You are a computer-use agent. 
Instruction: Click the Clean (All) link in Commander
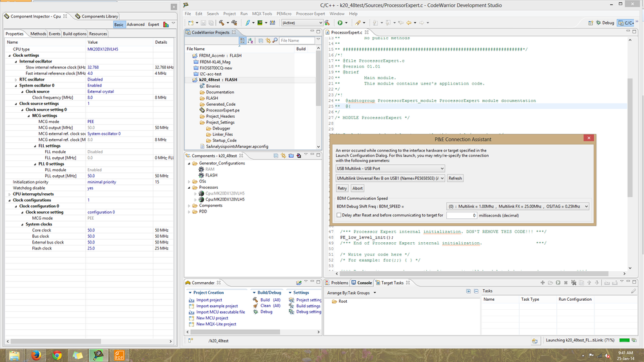(x=271, y=306)
